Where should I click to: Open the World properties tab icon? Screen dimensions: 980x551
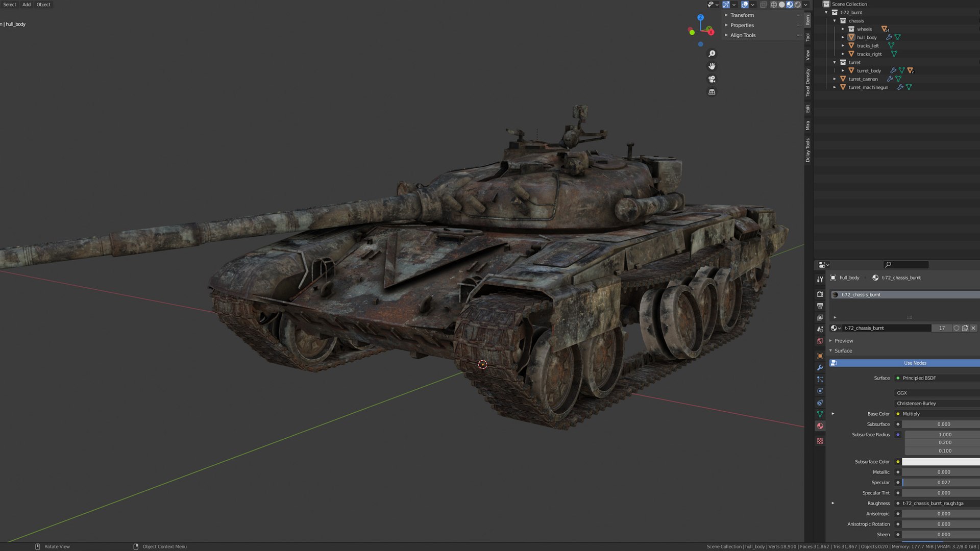820,341
